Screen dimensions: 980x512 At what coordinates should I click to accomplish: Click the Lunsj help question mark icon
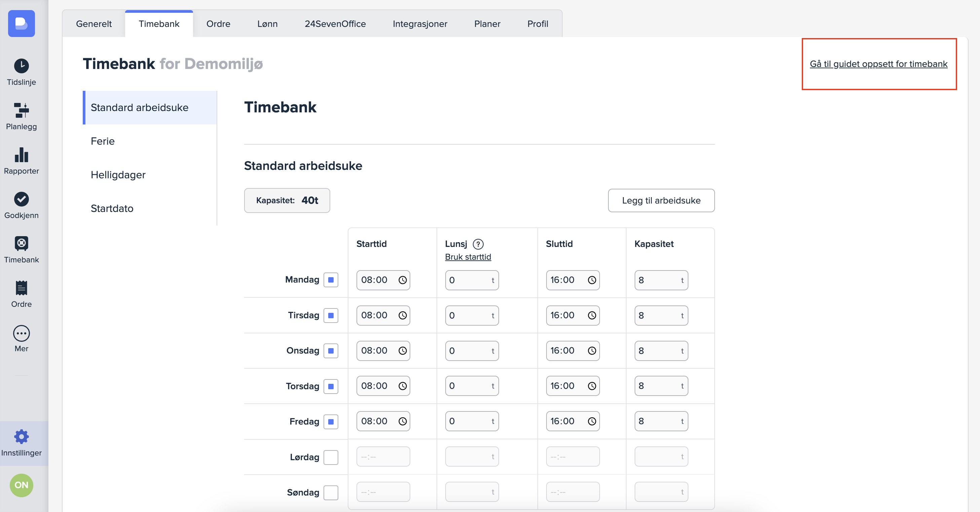coord(478,244)
